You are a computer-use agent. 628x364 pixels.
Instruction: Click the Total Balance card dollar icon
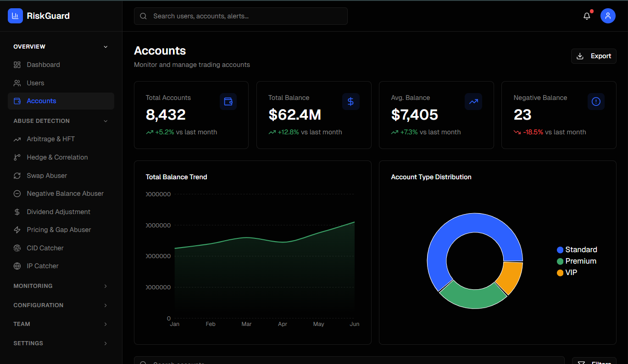pyautogui.click(x=350, y=101)
